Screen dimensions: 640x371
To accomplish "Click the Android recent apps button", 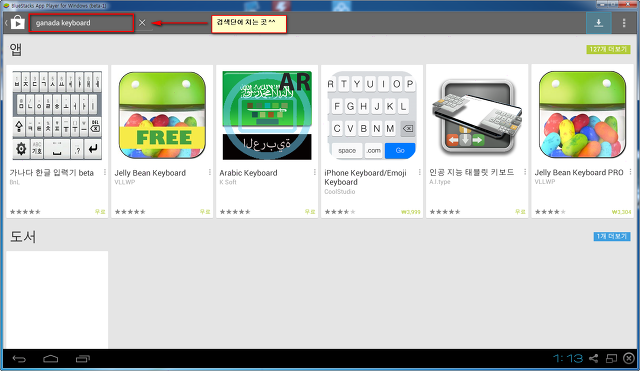I will coord(82,359).
